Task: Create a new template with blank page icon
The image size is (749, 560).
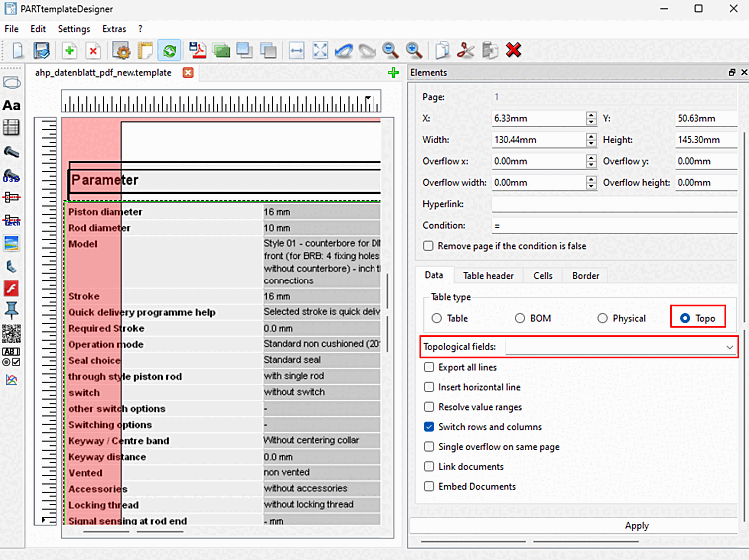Action: [x=18, y=50]
